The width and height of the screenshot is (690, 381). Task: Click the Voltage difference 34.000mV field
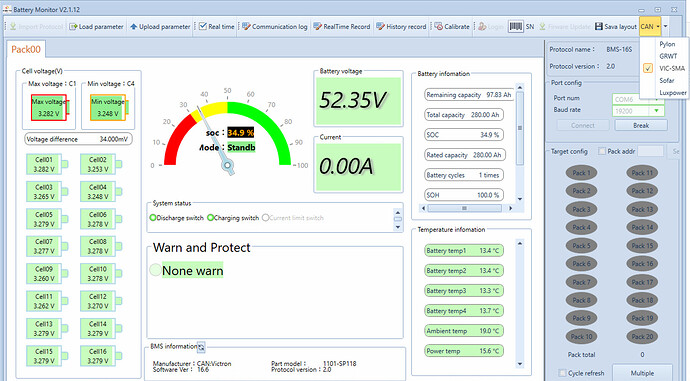point(78,139)
